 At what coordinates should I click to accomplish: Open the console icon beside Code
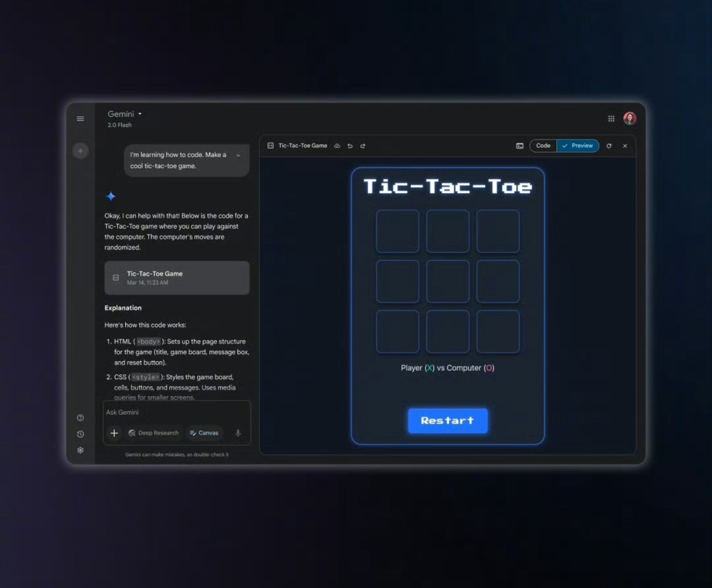(x=519, y=146)
